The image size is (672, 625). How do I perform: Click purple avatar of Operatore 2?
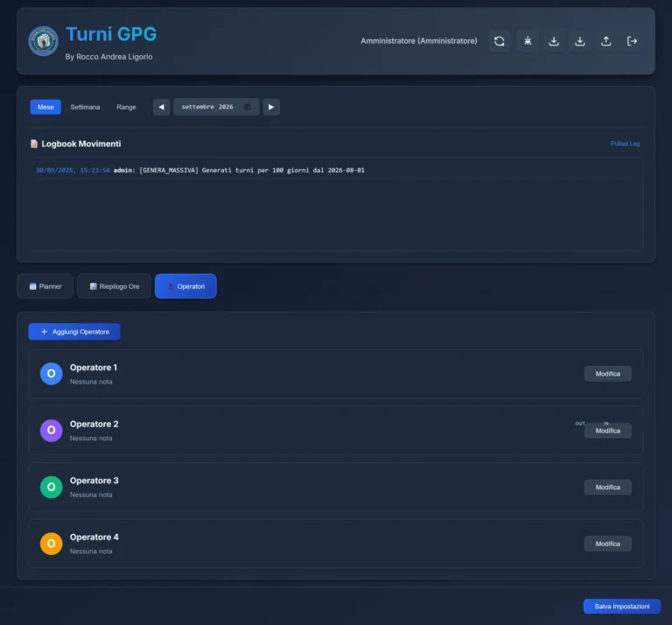[52, 431]
